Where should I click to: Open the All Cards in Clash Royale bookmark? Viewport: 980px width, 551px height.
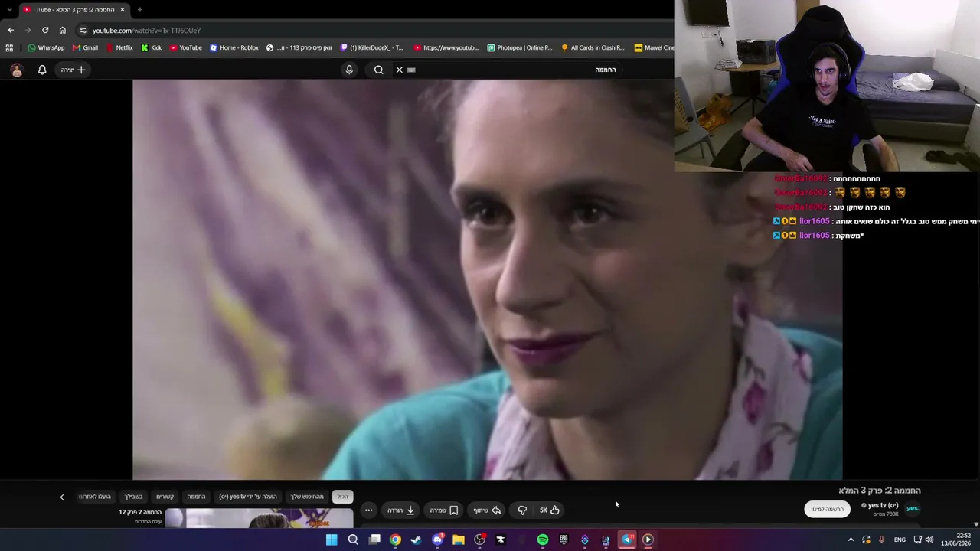pyautogui.click(x=593, y=47)
